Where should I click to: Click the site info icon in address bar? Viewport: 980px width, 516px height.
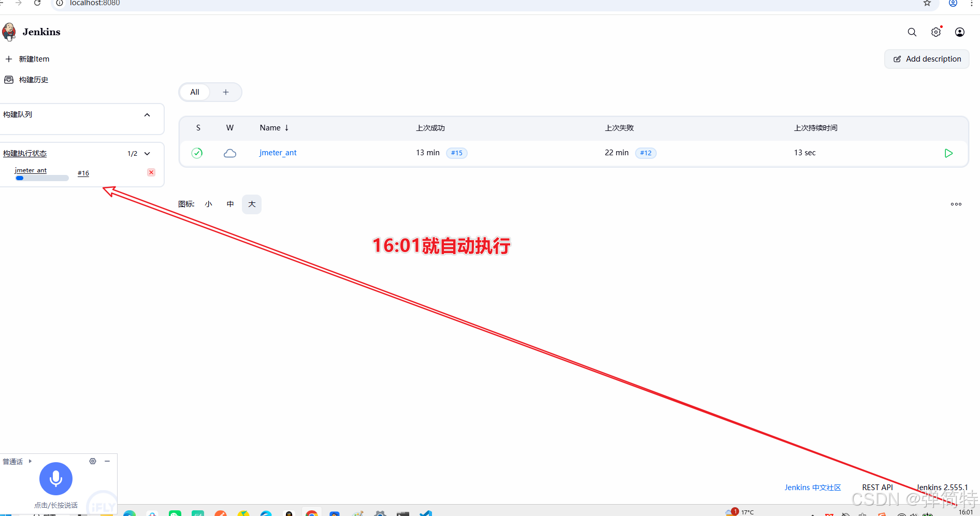(x=60, y=3)
